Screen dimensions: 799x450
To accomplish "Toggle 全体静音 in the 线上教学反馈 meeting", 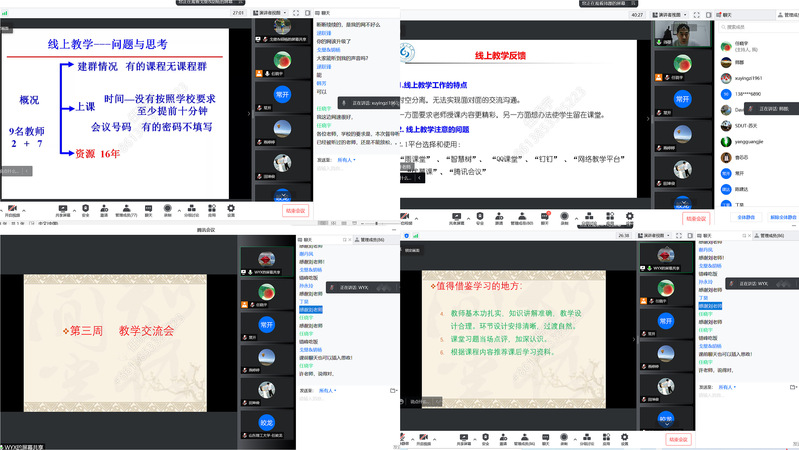I will (x=746, y=216).
